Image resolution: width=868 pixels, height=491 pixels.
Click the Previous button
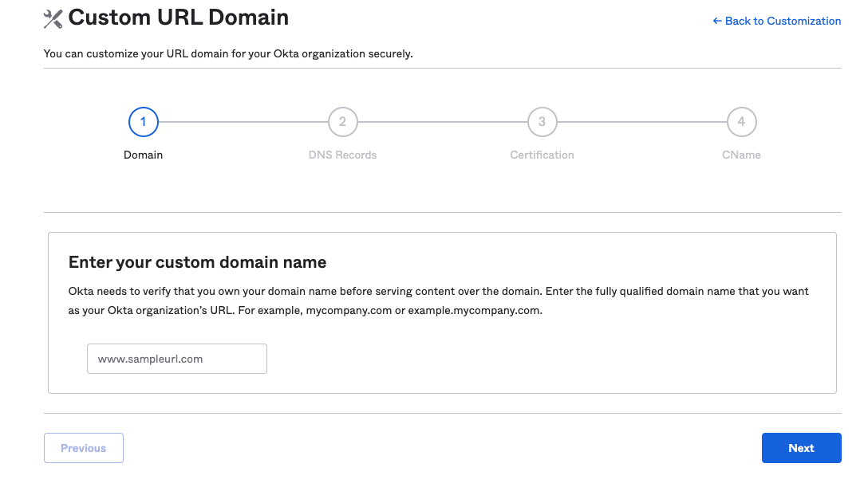click(x=84, y=448)
